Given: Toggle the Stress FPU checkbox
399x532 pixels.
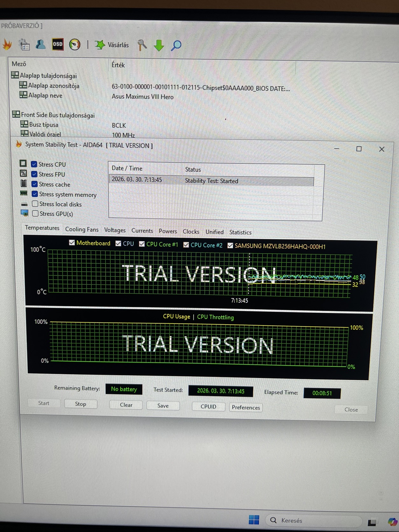Looking at the screenshot, I should pos(34,174).
